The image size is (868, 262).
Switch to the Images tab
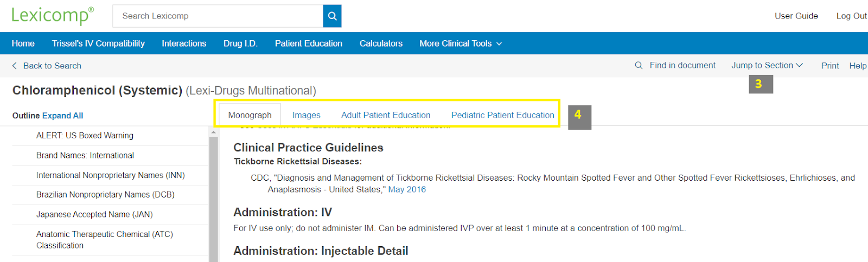coord(306,115)
